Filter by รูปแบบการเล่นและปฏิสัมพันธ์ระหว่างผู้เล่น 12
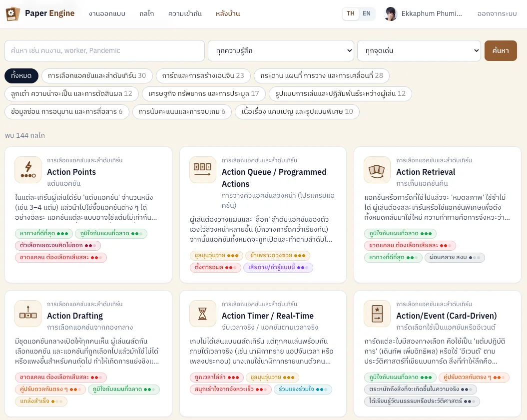This screenshot has height=420, width=527. coord(340,94)
